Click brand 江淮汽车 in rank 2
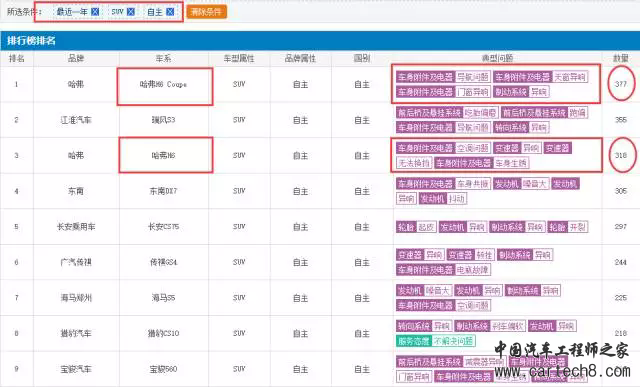 coord(76,120)
